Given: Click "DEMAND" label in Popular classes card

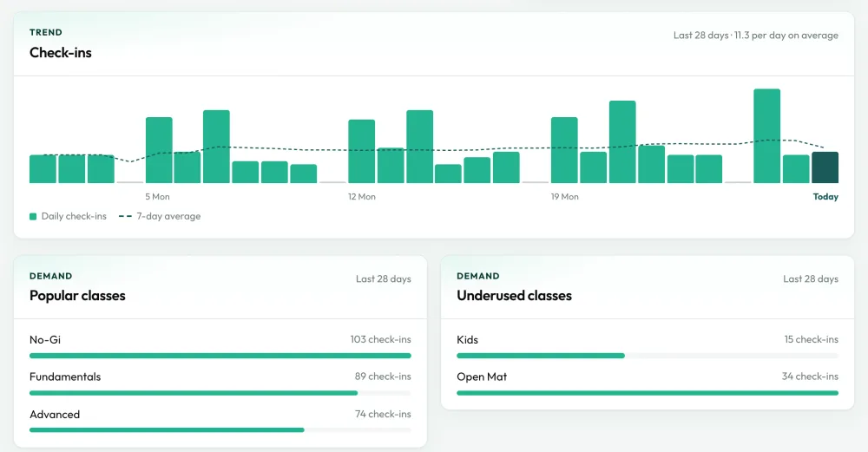Looking at the screenshot, I should click(51, 276).
